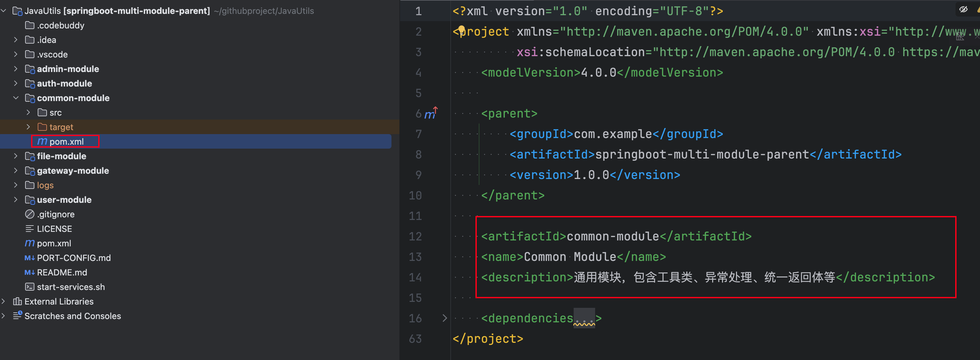
Task: Click the folded ellipsis in dependencies tag
Action: [x=584, y=318]
